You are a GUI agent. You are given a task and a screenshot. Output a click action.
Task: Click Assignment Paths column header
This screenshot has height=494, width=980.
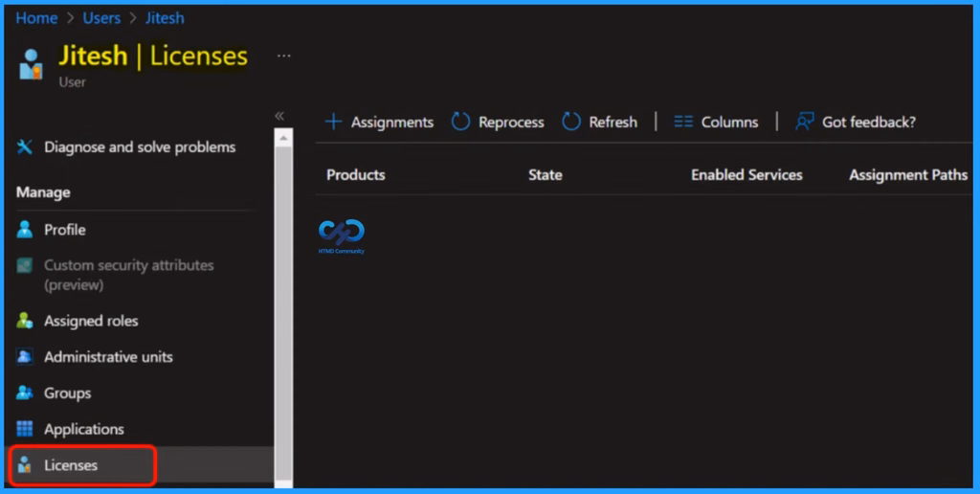(908, 175)
